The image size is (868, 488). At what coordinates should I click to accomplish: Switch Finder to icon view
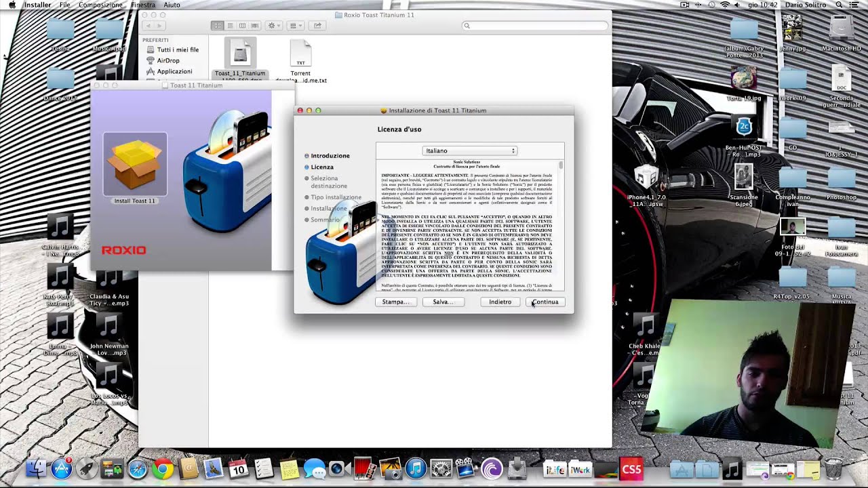pos(218,26)
